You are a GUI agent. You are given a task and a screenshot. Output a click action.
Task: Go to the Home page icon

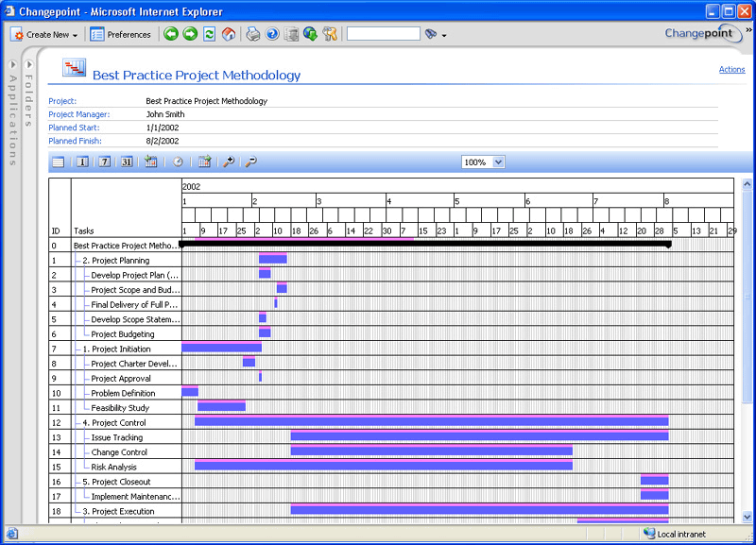tap(229, 34)
